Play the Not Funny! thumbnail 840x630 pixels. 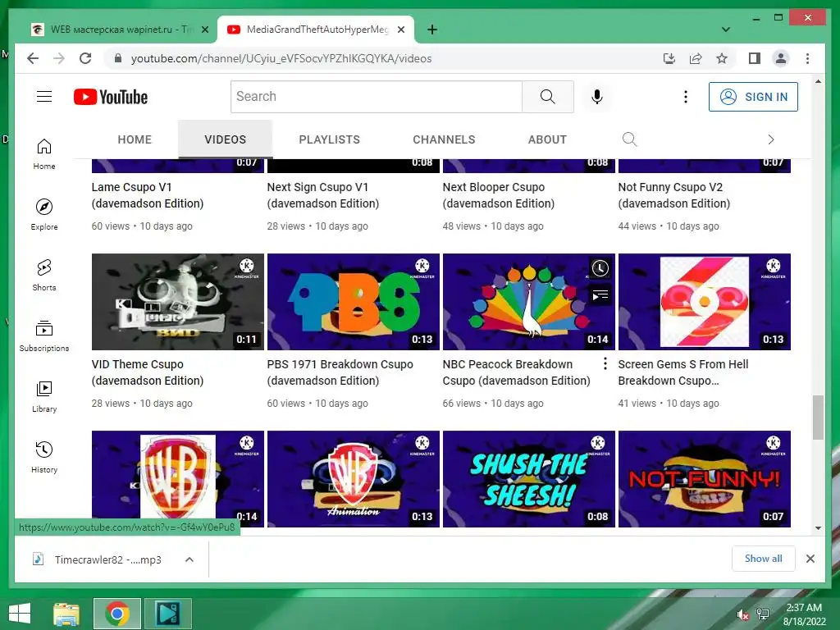click(705, 479)
